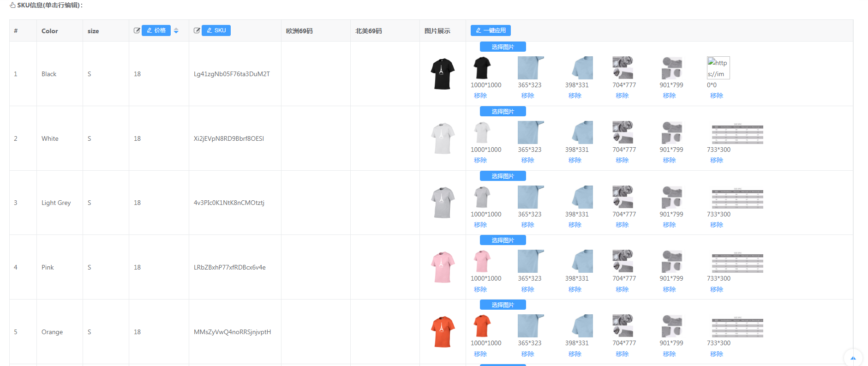Select the main orange t-shirt display image
The image size is (868, 366).
pos(443,332)
